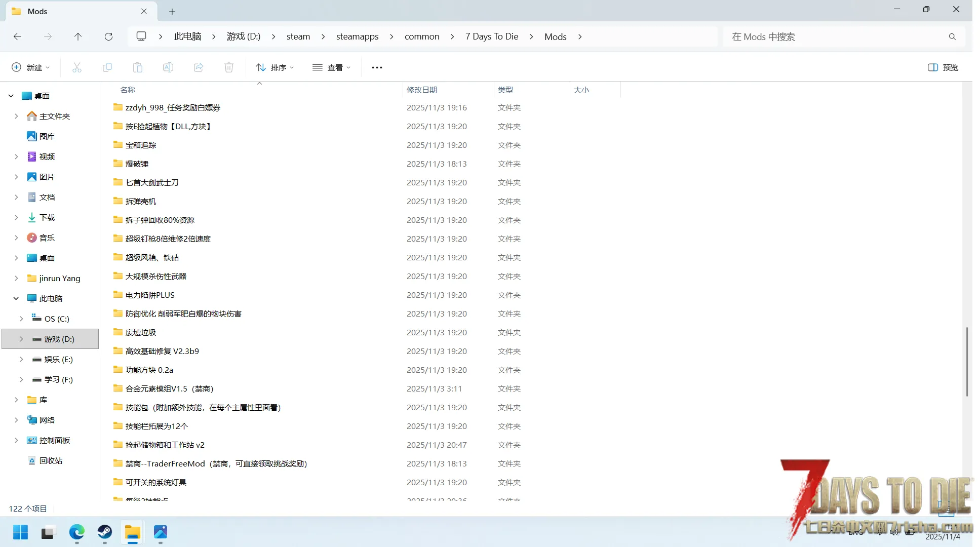Sort by 修改日期 column header
Viewport: 980px width, 547px height.
pyautogui.click(x=422, y=90)
